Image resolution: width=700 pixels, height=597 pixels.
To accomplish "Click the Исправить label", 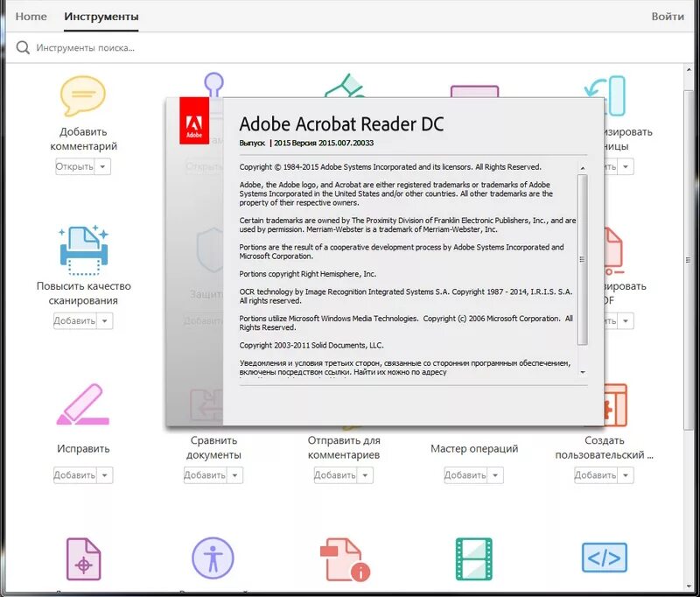I will (x=83, y=449).
